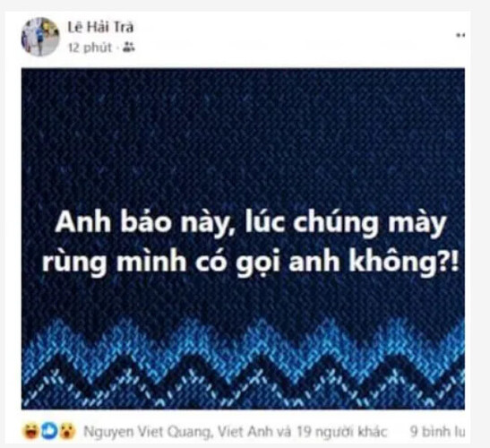Click the Haha reaction emoji icon

pyautogui.click(x=31, y=431)
